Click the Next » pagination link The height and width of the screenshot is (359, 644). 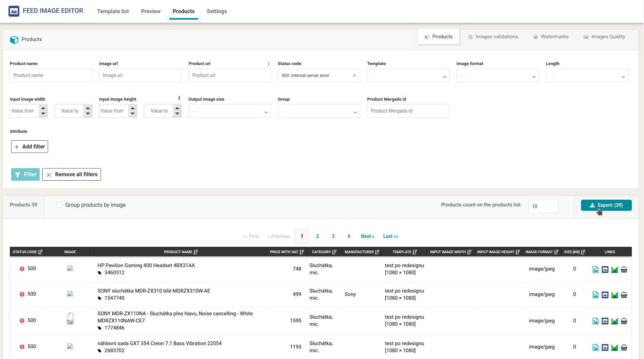(x=368, y=236)
